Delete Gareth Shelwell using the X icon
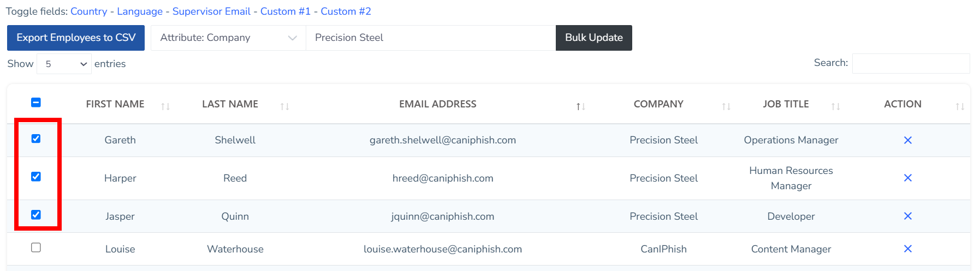Screen dimensions: 980x271 [x=907, y=140]
